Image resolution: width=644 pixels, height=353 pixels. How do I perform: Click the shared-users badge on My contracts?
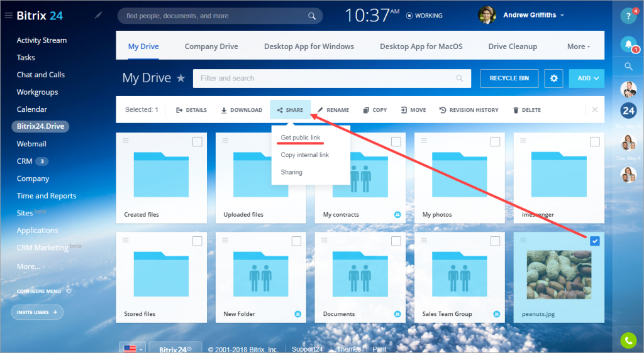pos(397,214)
